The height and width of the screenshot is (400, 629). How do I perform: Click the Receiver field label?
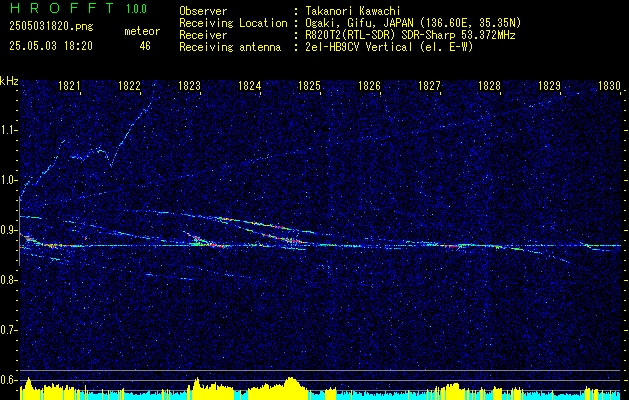tap(203, 35)
